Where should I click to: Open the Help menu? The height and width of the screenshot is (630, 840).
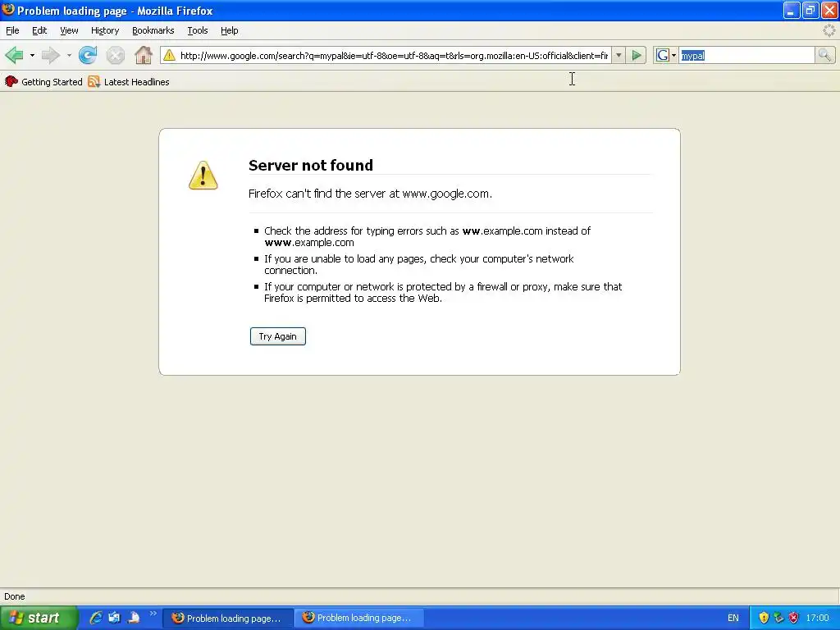[x=230, y=30]
